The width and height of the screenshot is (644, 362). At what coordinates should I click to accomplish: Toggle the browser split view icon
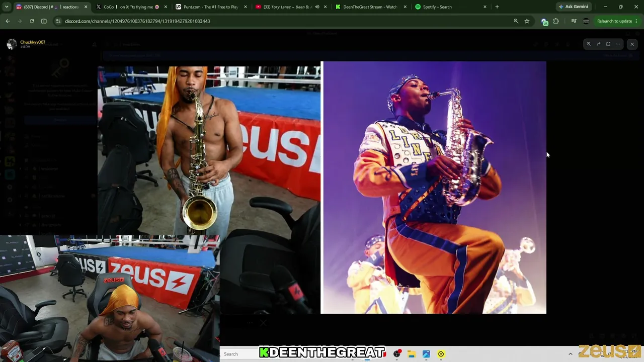44,21
